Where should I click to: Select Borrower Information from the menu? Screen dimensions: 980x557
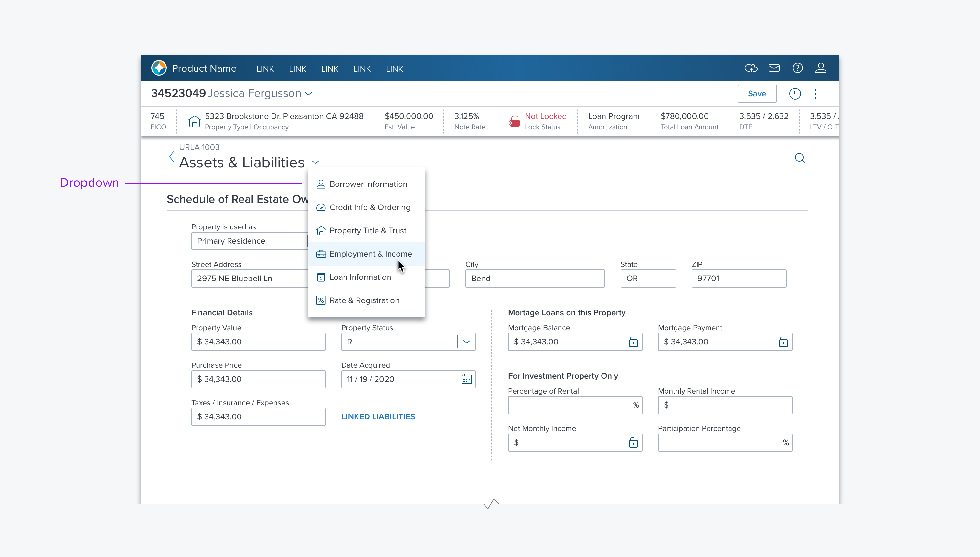pos(366,184)
